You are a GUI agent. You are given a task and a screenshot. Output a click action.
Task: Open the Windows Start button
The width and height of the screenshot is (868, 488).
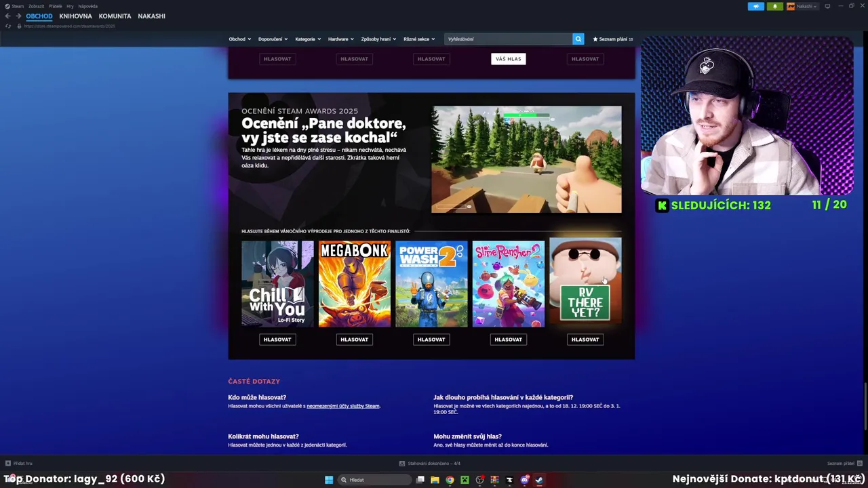click(x=329, y=480)
